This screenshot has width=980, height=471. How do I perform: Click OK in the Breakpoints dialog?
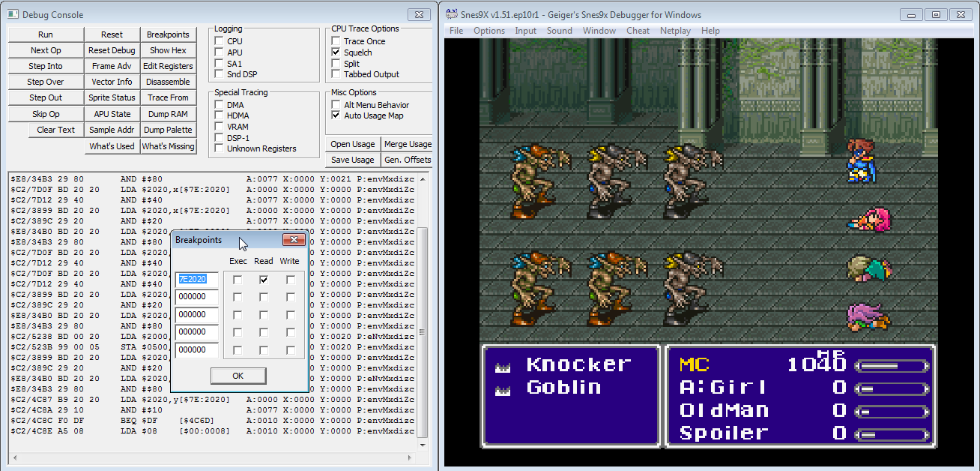point(238,376)
